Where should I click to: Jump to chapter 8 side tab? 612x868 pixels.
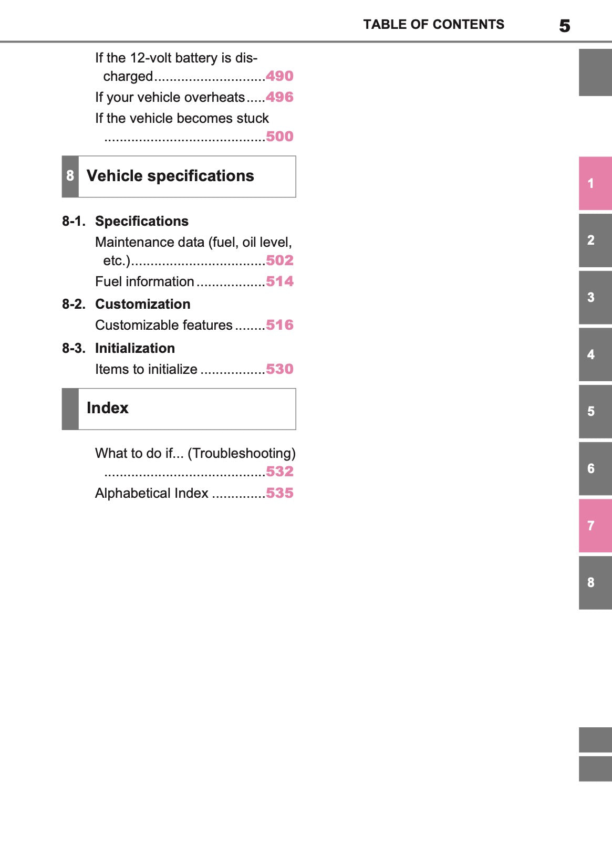[595, 582]
